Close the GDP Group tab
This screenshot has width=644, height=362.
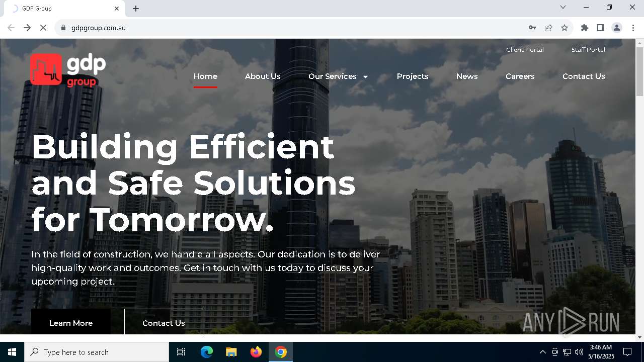(117, 9)
